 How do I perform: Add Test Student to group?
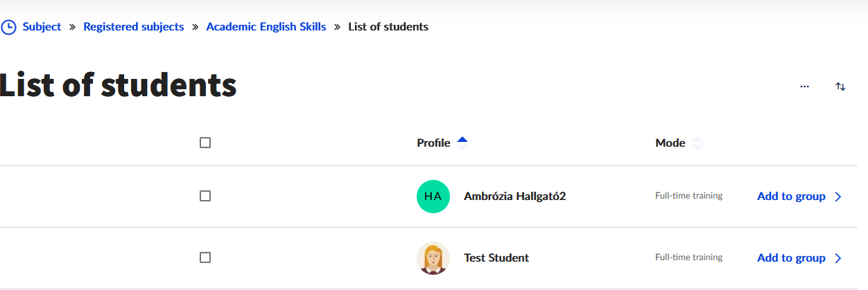pyautogui.click(x=791, y=258)
